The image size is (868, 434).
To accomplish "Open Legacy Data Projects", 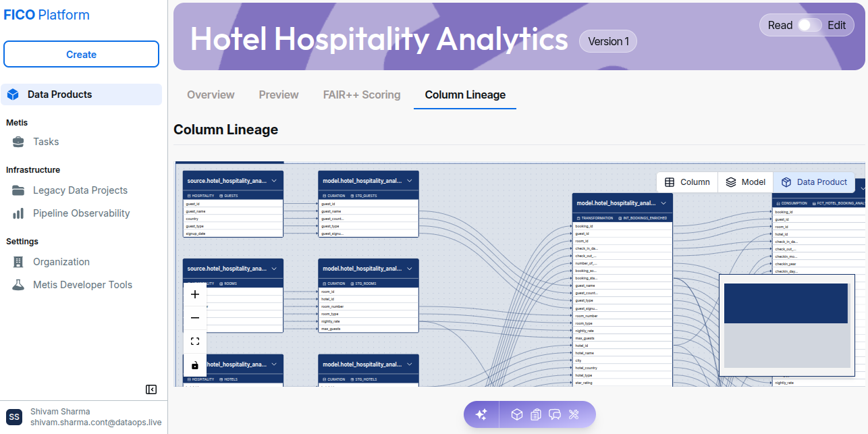I will (81, 190).
